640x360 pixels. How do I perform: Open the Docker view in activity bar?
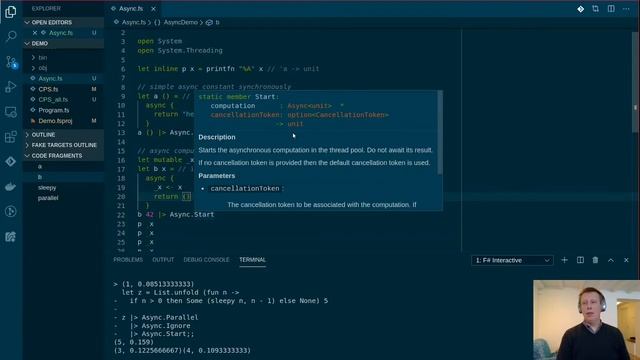[11, 187]
